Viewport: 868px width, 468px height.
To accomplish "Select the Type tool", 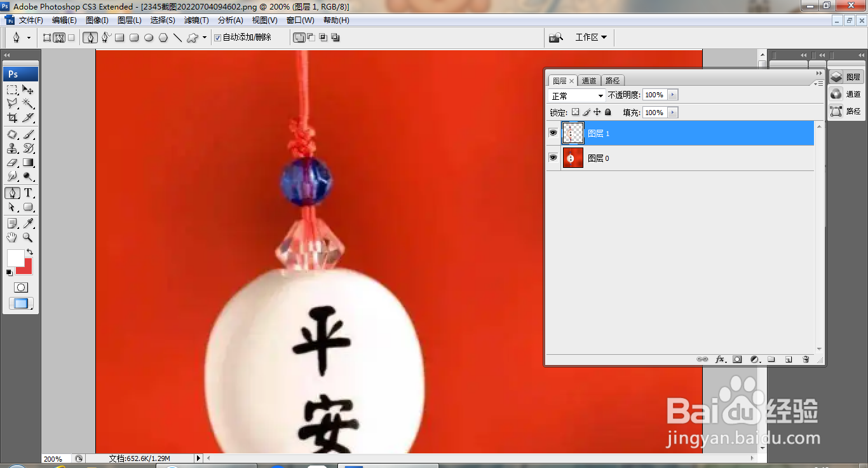I will click(28, 193).
